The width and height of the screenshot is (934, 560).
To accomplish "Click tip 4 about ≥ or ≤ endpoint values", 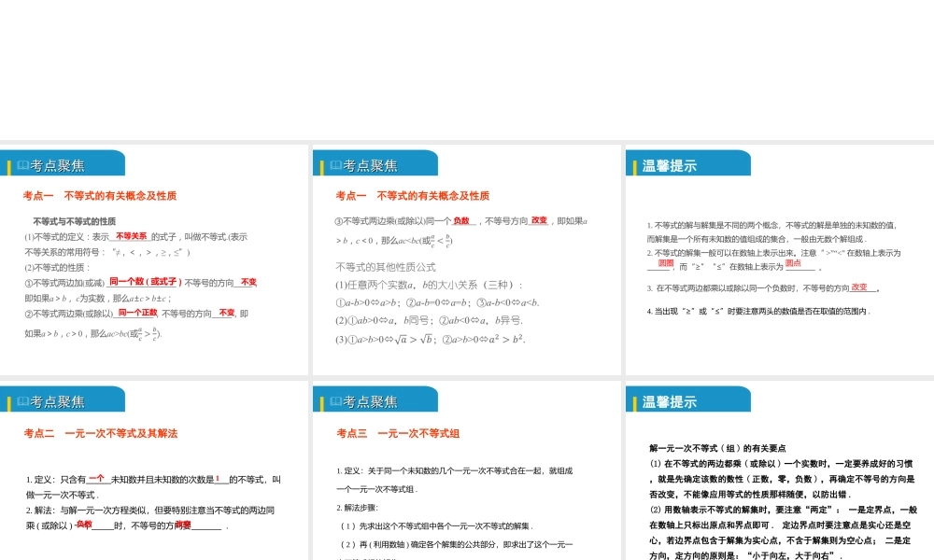I will (758, 311).
